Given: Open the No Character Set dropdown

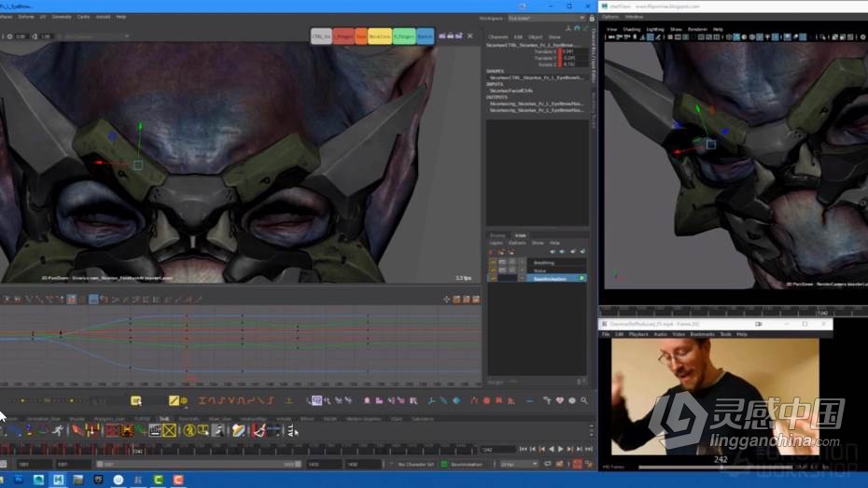Looking at the screenshot, I should (415, 465).
